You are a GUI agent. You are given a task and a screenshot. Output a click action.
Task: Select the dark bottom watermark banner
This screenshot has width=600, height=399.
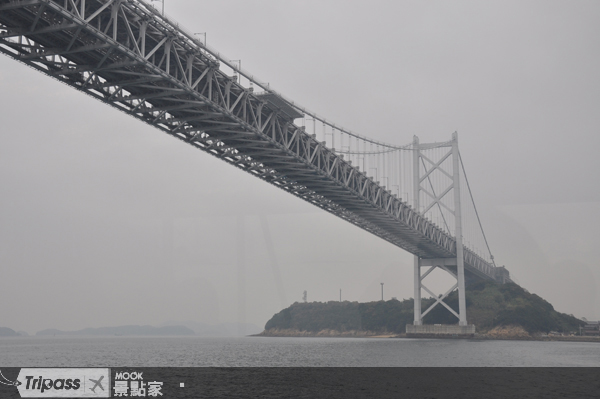tap(300, 383)
